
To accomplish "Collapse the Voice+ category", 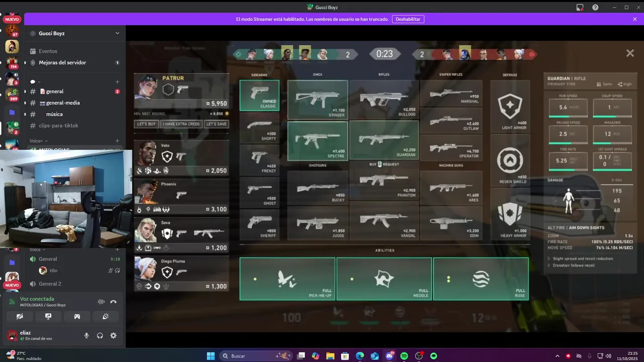I will pyautogui.click(x=39, y=141).
